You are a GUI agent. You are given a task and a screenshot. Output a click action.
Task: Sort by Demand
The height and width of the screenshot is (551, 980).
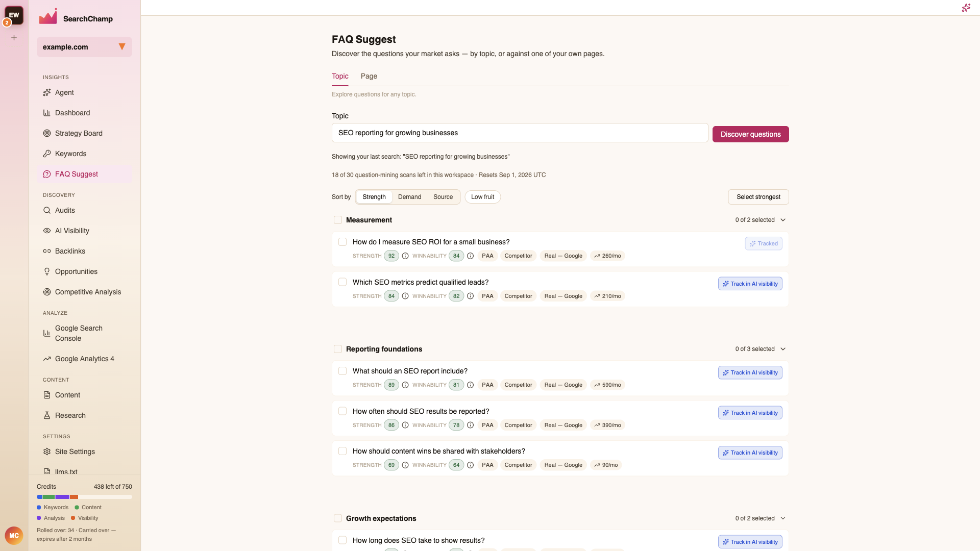click(409, 197)
